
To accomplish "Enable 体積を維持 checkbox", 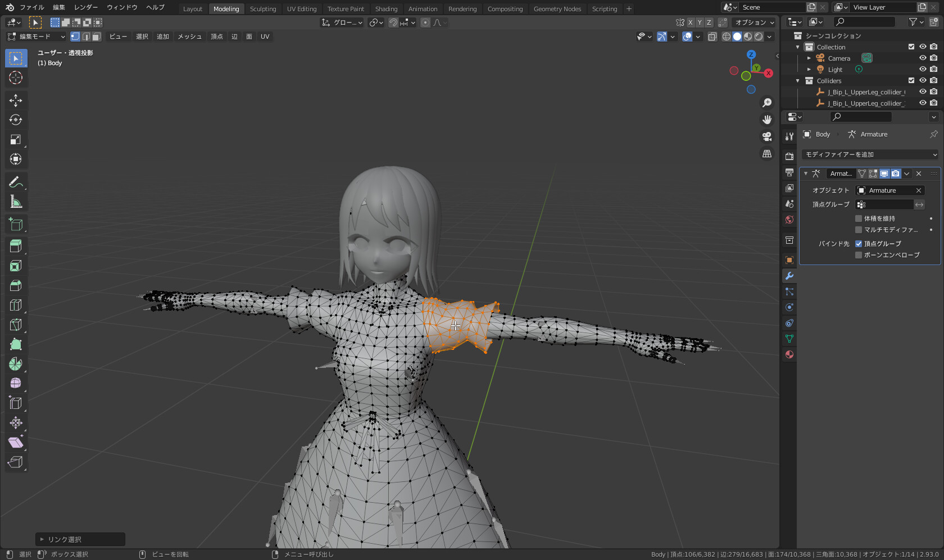I will [859, 218].
